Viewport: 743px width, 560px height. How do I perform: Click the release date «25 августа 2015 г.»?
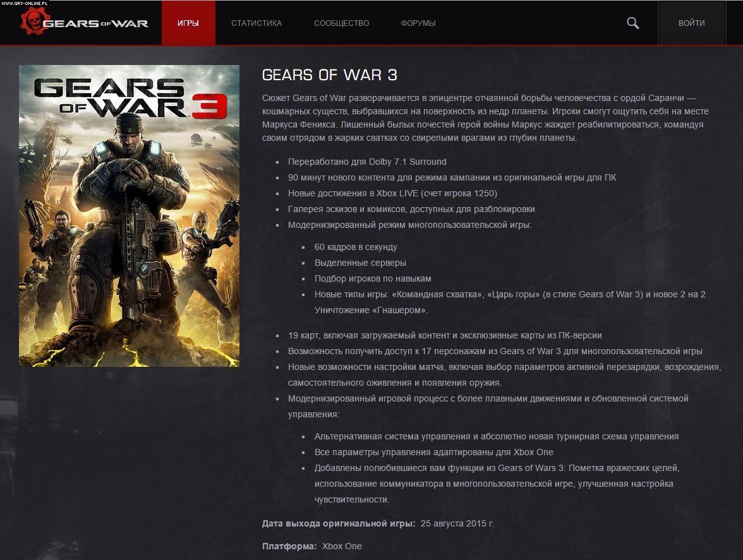(x=457, y=523)
